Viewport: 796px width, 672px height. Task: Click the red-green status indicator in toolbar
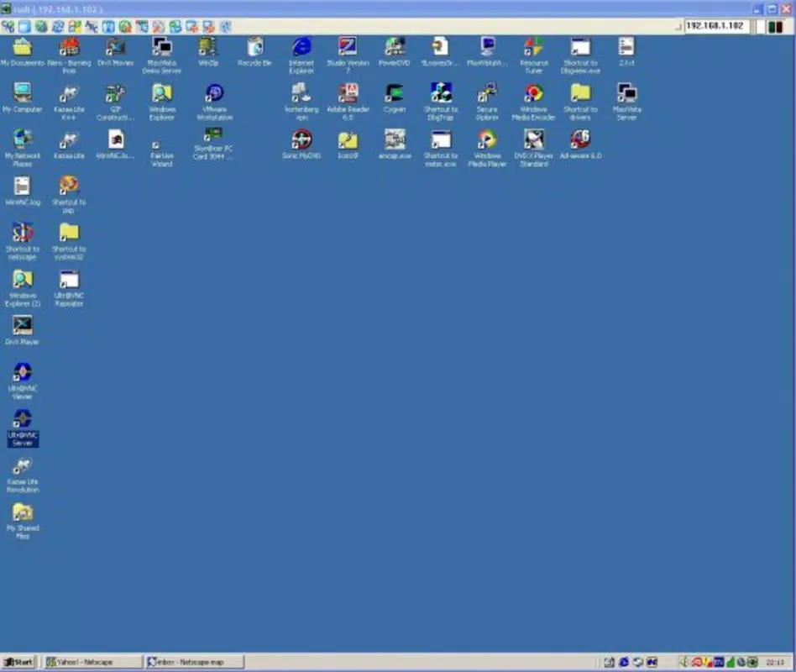pyautogui.click(x=775, y=26)
